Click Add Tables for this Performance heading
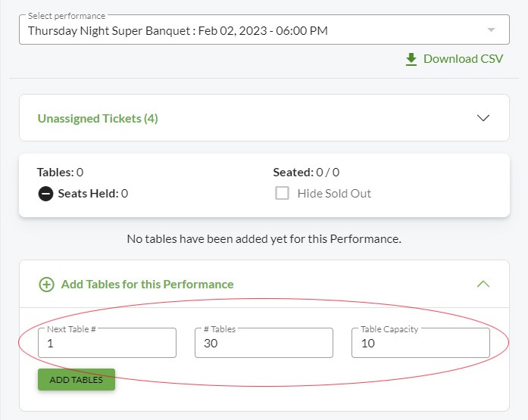 [x=147, y=284]
